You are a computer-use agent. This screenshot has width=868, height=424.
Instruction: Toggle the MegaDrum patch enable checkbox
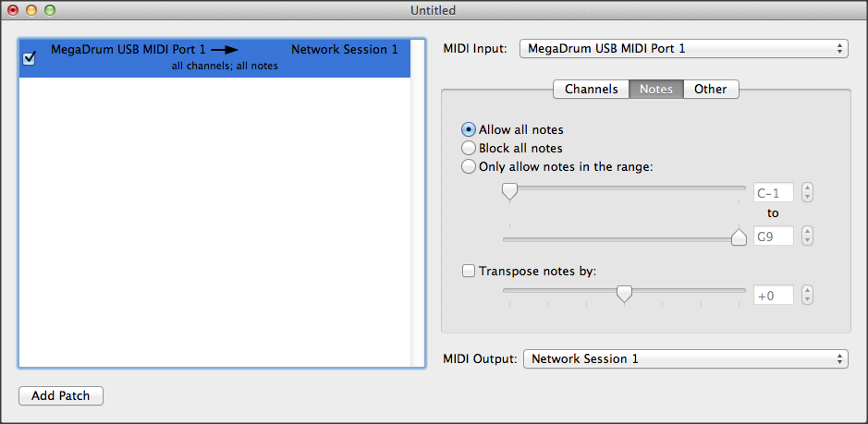pyautogui.click(x=29, y=58)
